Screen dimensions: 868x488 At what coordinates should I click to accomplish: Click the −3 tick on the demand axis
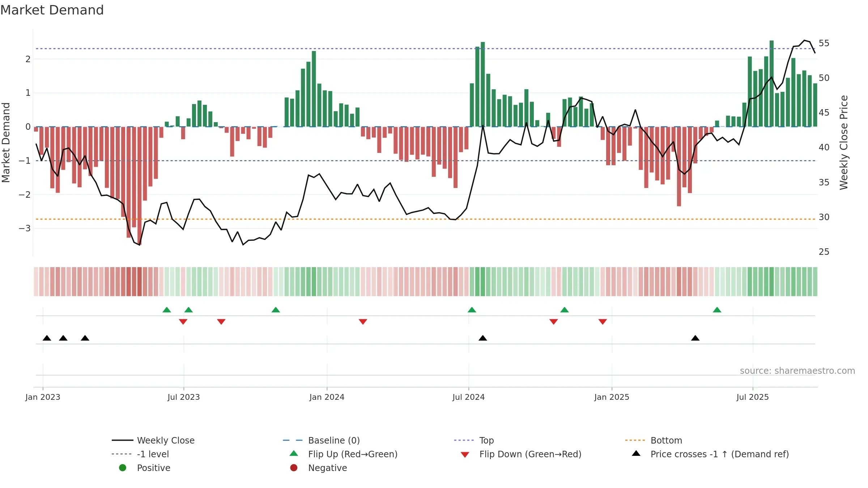tap(25, 228)
